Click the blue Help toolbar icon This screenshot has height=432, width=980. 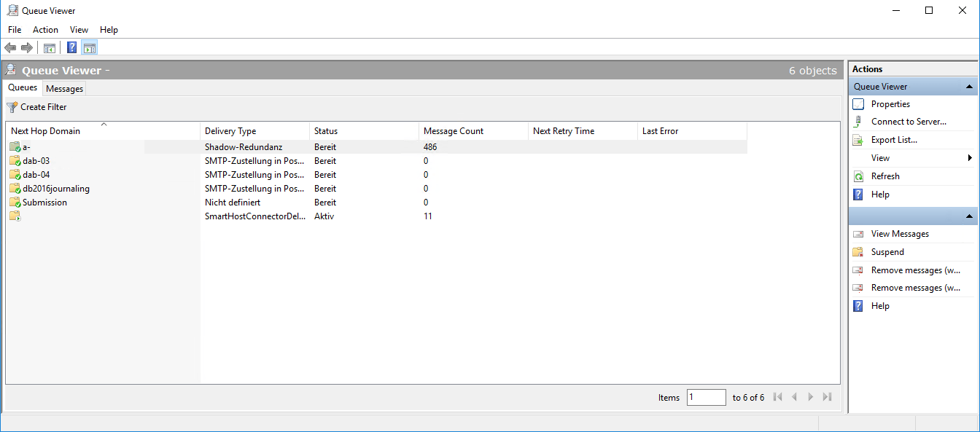click(71, 48)
